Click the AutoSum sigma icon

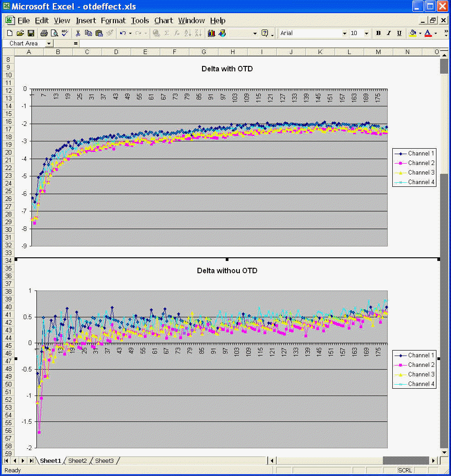click(x=167, y=33)
